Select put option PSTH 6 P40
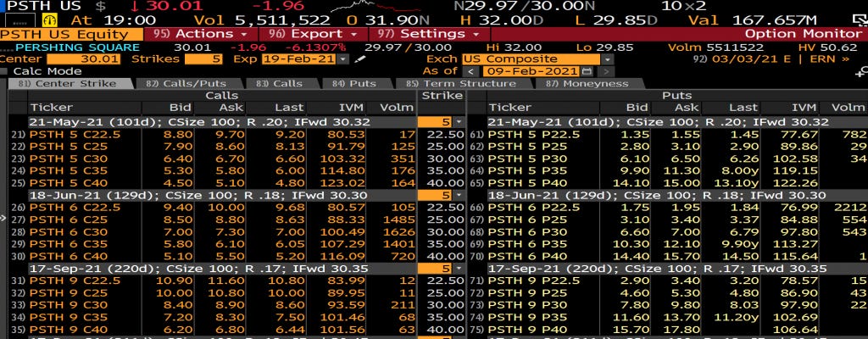 [x=527, y=257]
